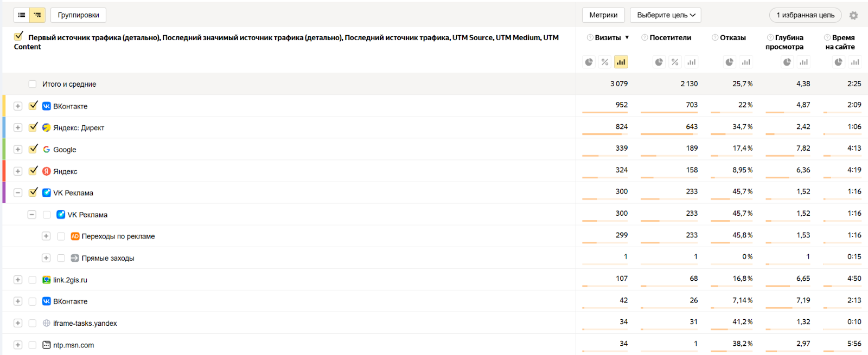Select bar chart icon under Посетители
Viewport: 868px width, 355px height.
pyautogui.click(x=691, y=62)
